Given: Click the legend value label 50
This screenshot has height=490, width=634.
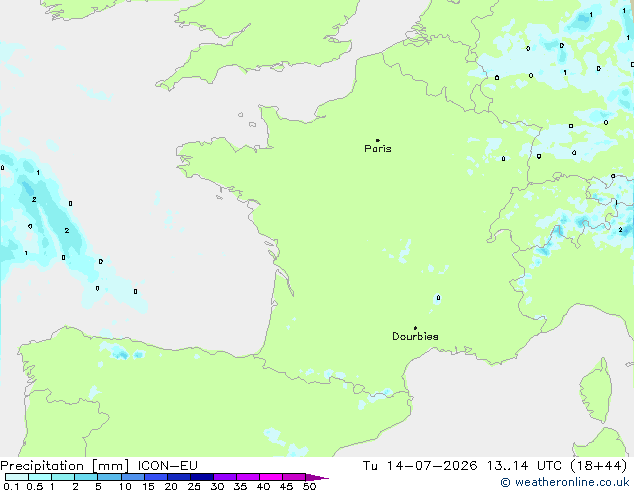Looking at the screenshot, I should [x=309, y=486].
